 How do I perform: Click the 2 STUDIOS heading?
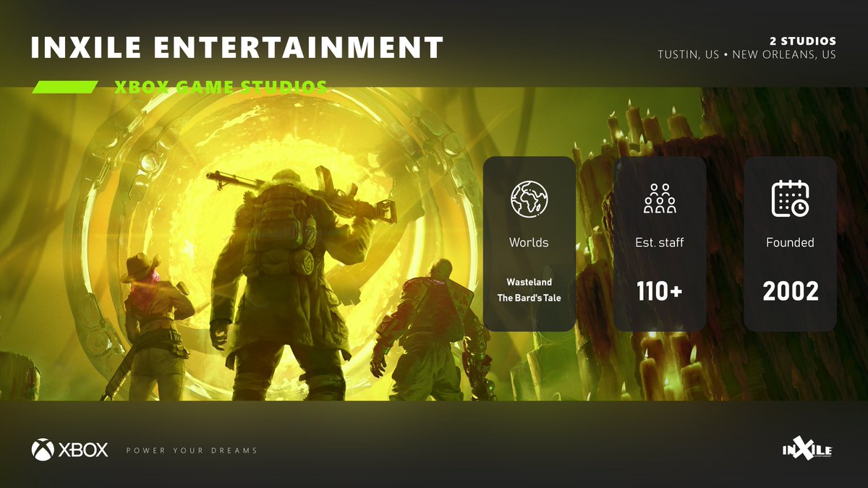tap(802, 41)
